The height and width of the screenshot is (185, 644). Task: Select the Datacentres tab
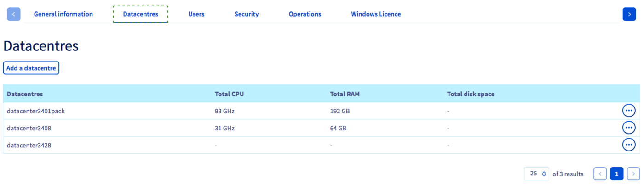click(140, 14)
